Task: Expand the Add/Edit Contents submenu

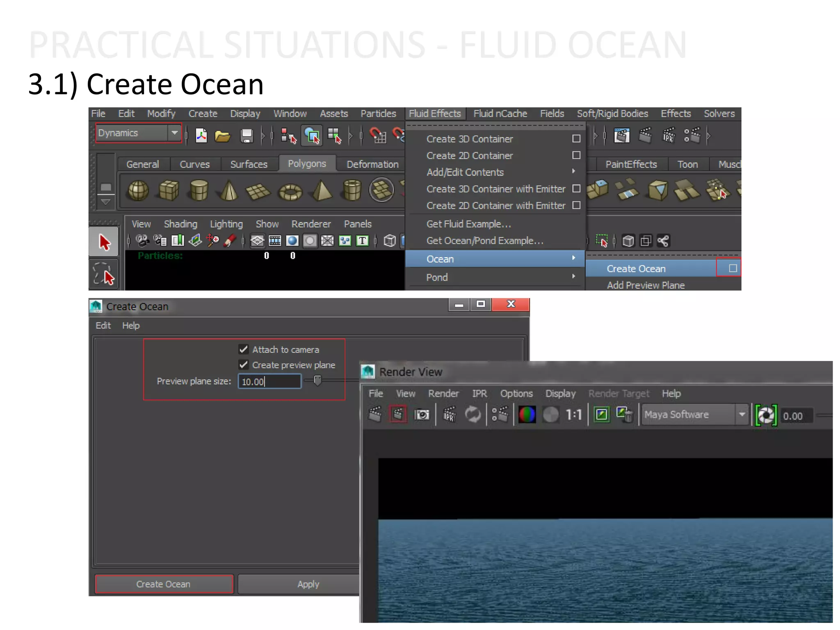Action: point(495,172)
